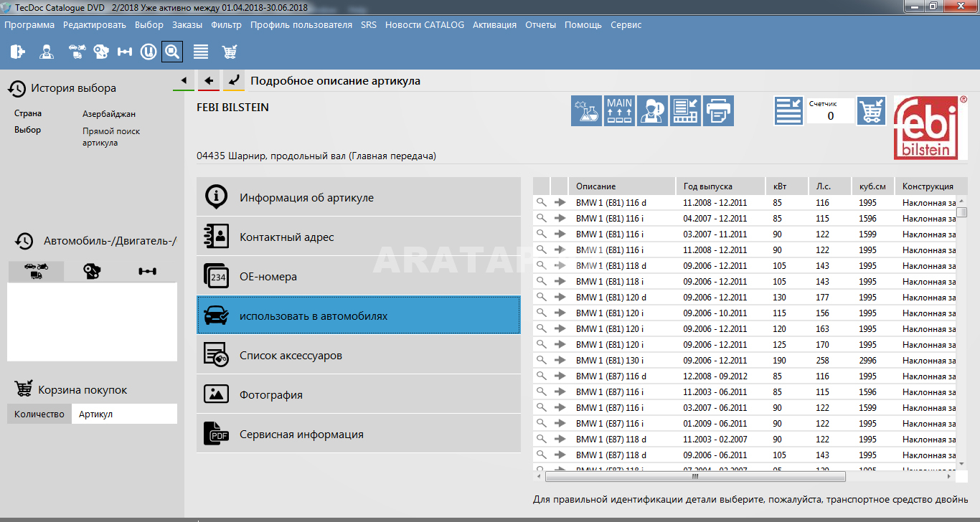This screenshot has width=980, height=522.
Task: Click magnifier icon for BMW 1 (E81) 116 d row
Action: (542, 202)
